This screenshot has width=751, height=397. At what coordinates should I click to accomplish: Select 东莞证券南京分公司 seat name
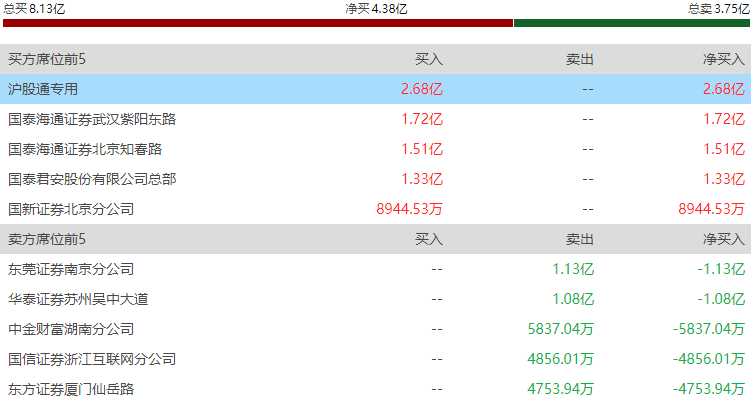[71, 269]
